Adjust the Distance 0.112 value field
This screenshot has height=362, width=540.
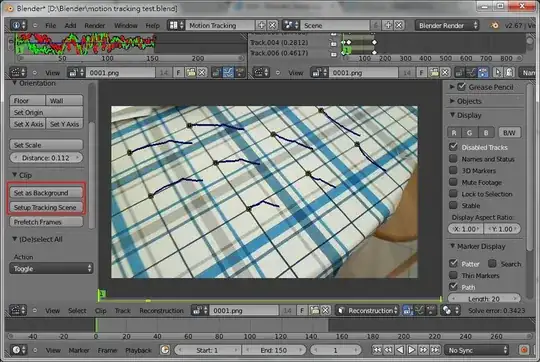pos(46,158)
